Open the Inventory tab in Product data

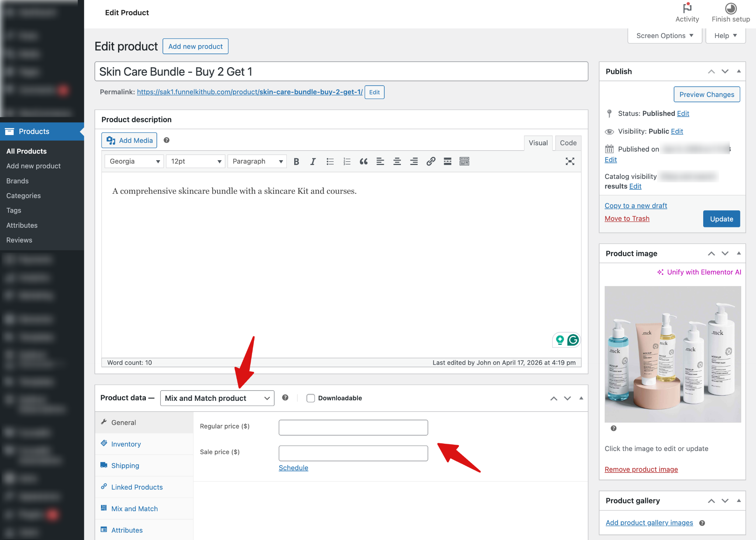pos(126,444)
